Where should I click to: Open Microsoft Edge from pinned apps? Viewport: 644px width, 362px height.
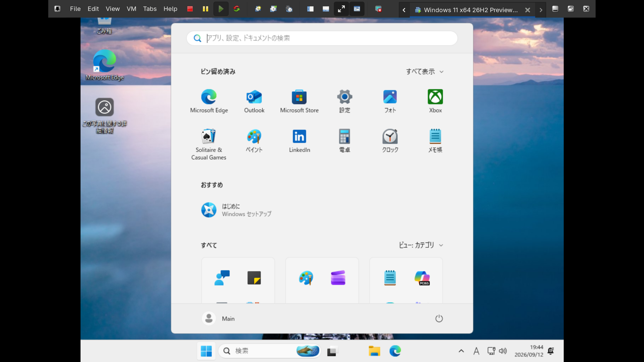pyautogui.click(x=209, y=101)
